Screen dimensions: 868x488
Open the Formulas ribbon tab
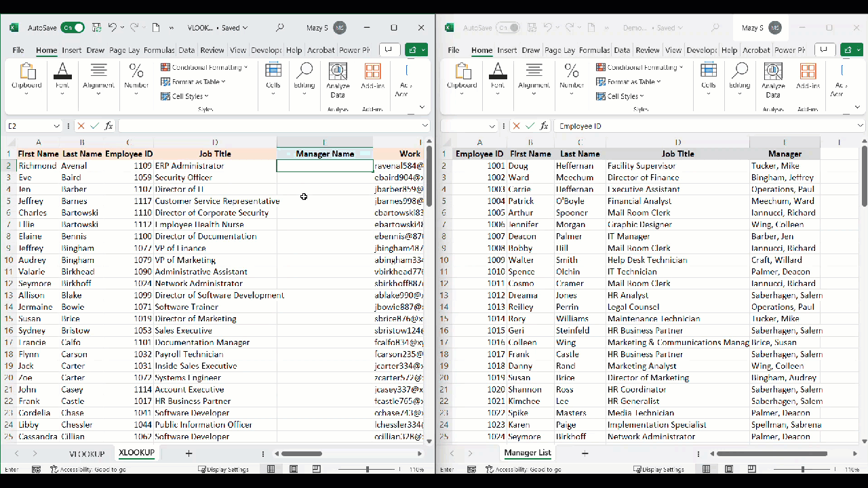(159, 49)
